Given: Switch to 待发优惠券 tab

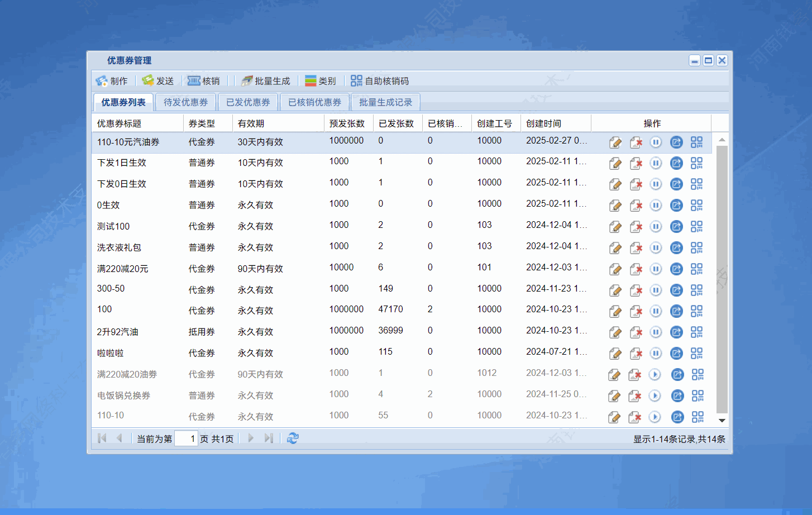Looking at the screenshot, I should (185, 102).
